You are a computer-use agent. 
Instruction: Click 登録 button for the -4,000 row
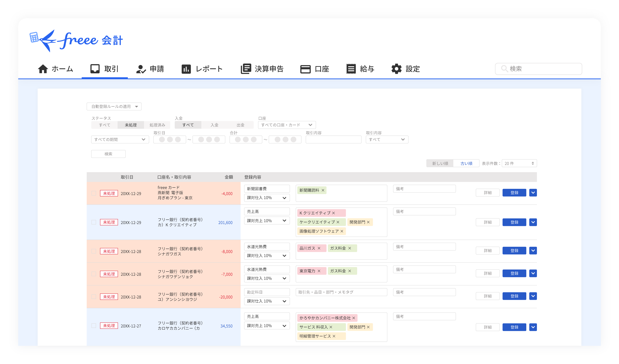(514, 193)
